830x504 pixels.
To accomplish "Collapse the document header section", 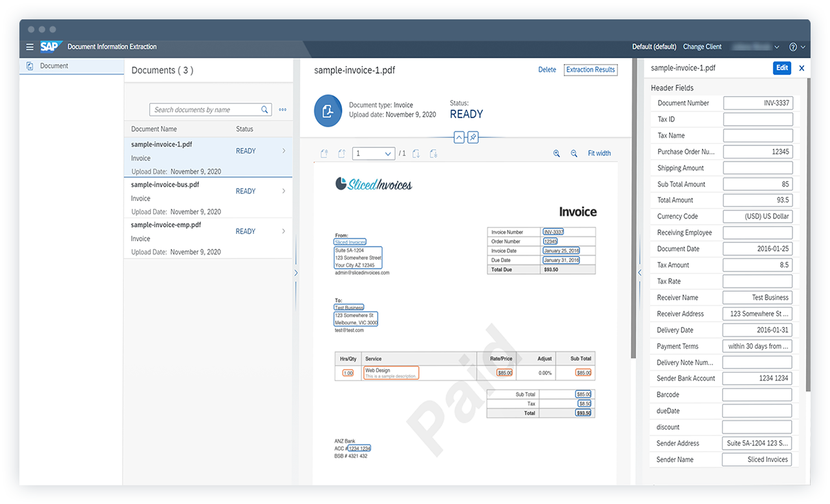I will 459,138.
